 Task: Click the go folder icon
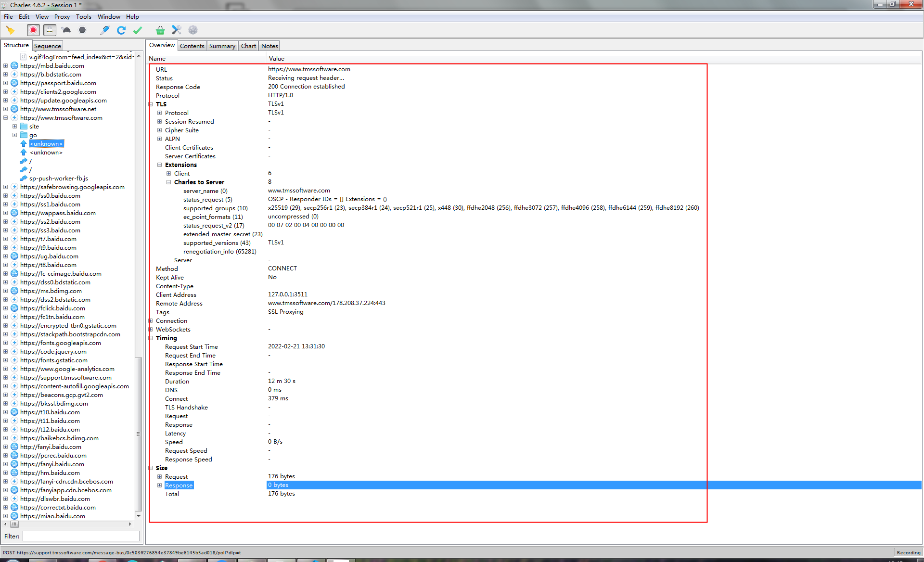click(24, 135)
